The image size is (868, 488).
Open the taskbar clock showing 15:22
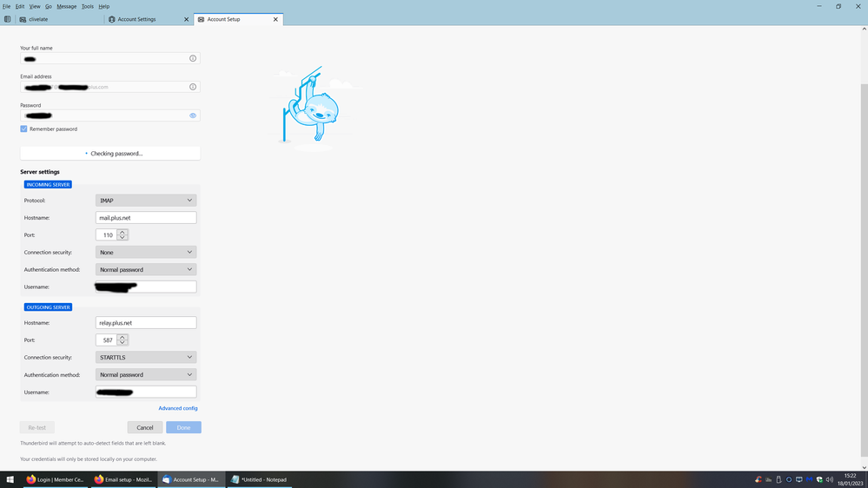pyautogui.click(x=851, y=479)
